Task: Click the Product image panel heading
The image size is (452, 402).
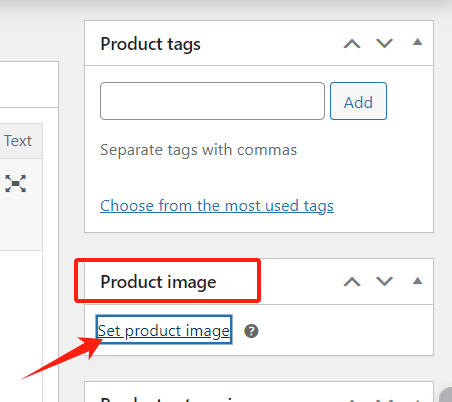Action: pos(158,282)
